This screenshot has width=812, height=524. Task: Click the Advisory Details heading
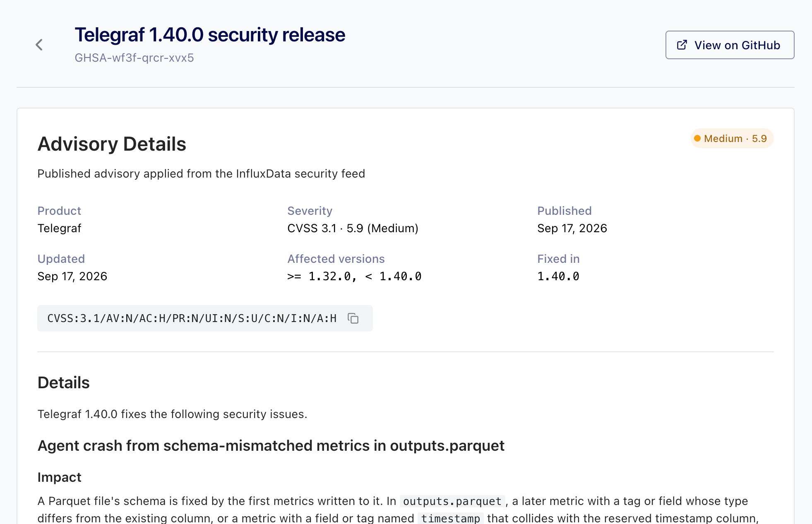[x=112, y=144]
